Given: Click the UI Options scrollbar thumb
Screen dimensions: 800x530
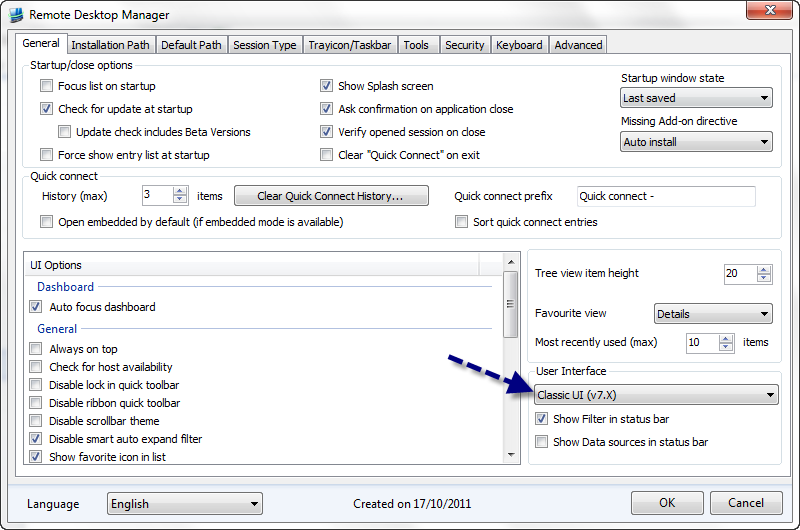Looking at the screenshot, I should pyautogui.click(x=511, y=304).
